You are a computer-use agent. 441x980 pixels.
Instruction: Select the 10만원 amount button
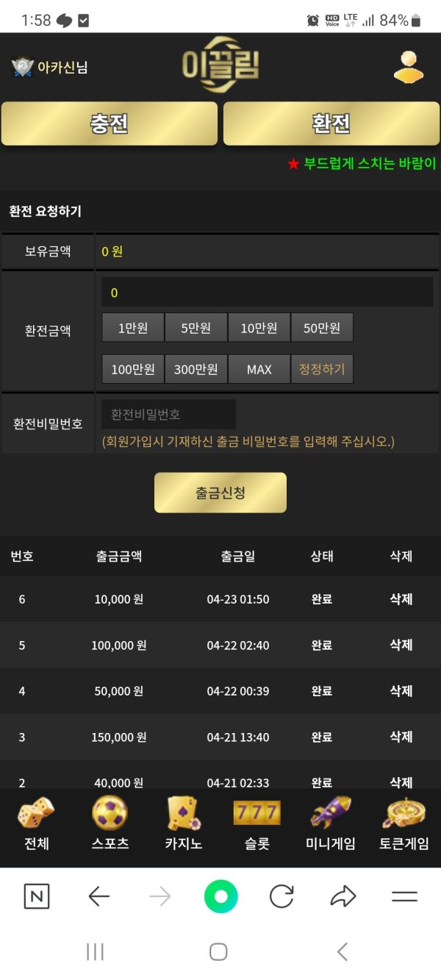click(x=259, y=328)
